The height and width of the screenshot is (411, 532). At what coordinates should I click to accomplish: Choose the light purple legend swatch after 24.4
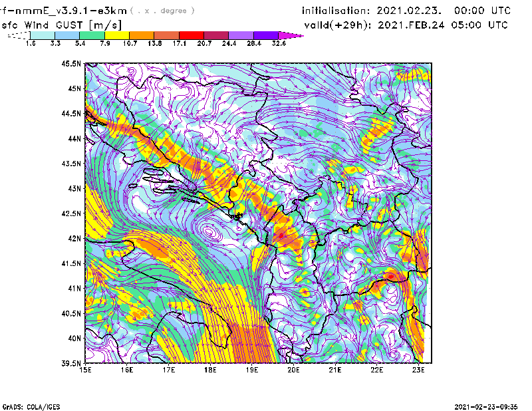[241, 35]
